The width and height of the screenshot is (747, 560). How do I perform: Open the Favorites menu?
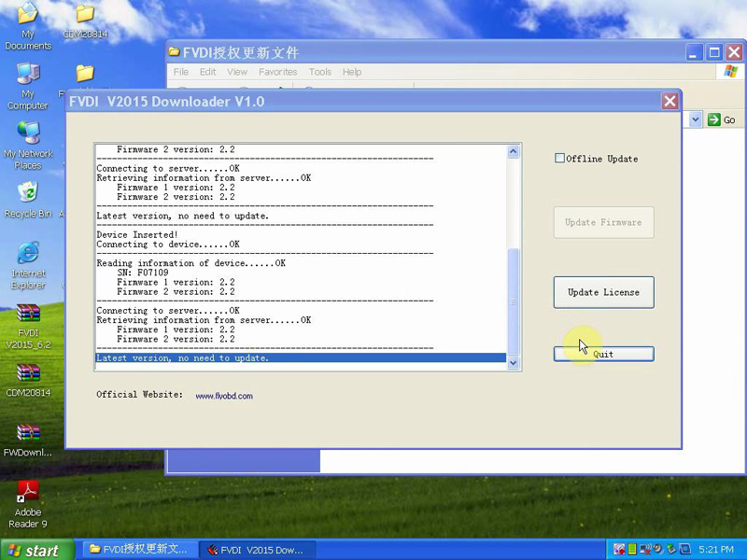277,72
